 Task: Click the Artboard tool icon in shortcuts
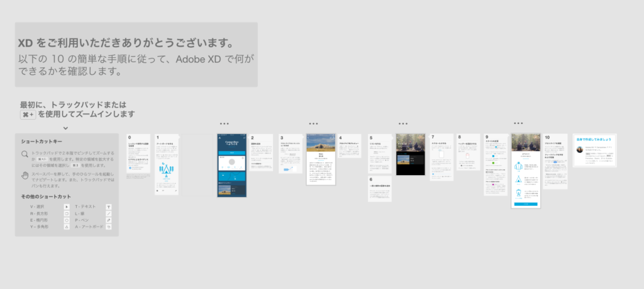tap(109, 227)
